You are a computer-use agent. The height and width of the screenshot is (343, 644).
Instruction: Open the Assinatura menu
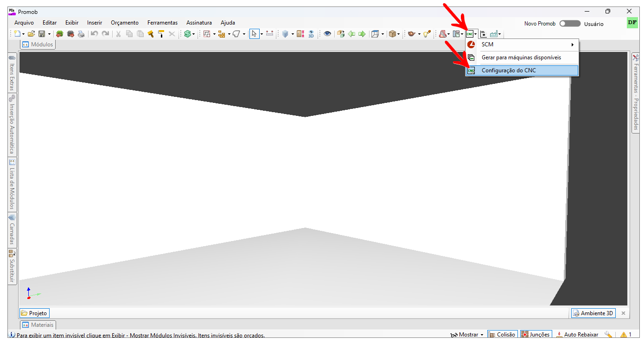199,22
